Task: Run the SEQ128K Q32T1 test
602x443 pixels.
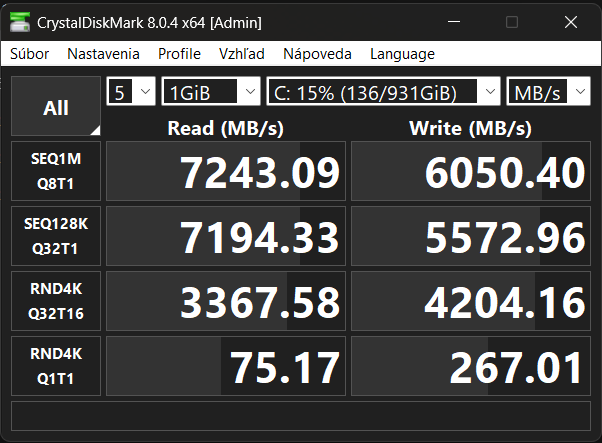Action: click(x=56, y=236)
